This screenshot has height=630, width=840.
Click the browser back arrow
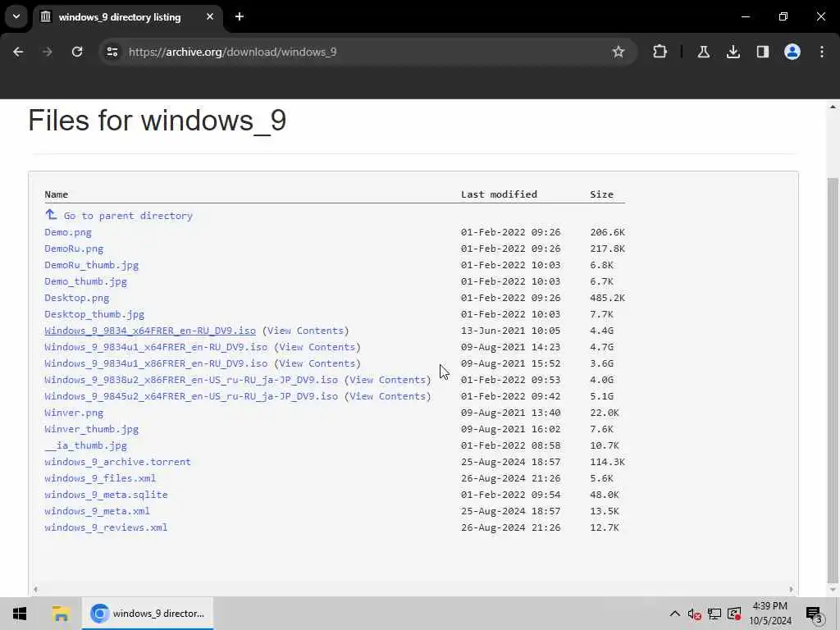click(18, 52)
